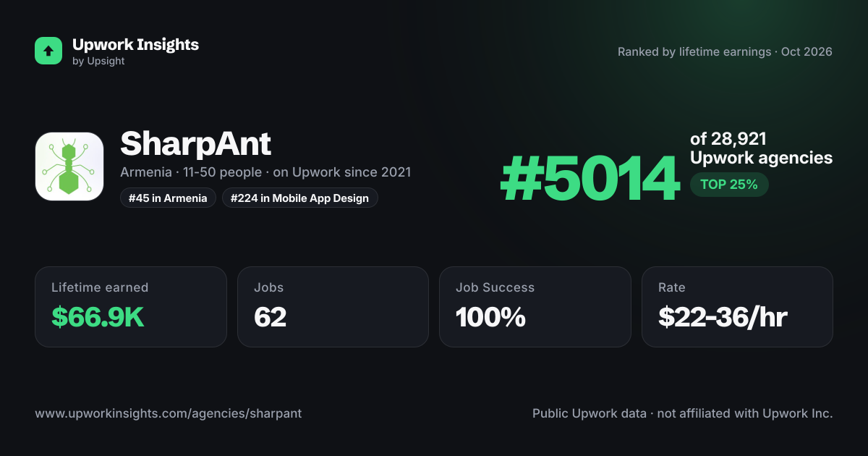Click the "Armenia · 11-50 people" details line

click(x=265, y=172)
